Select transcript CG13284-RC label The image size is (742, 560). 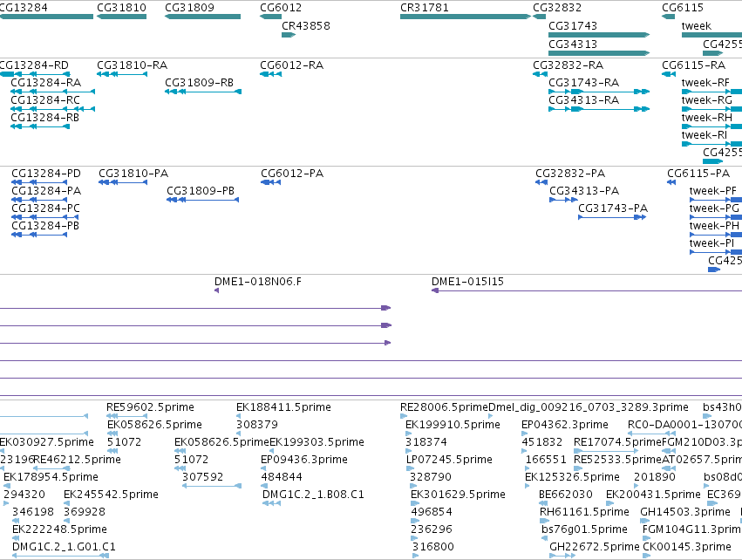pyautogui.click(x=45, y=100)
